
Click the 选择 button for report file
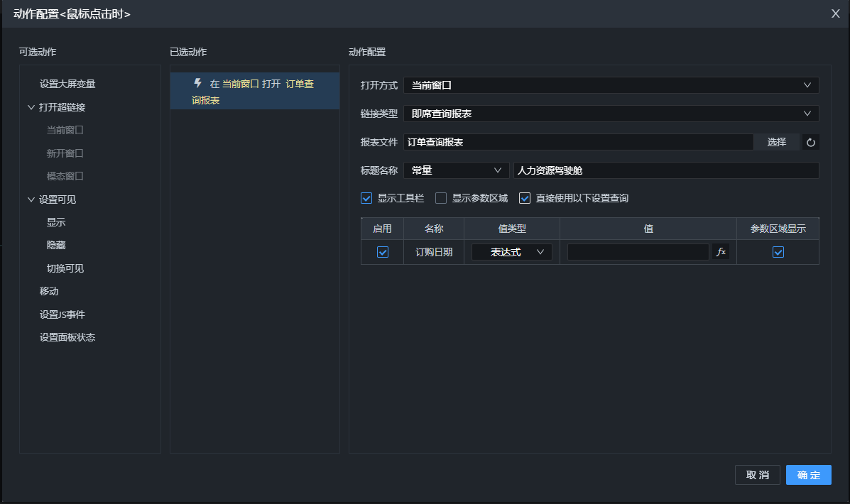[x=776, y=142]
